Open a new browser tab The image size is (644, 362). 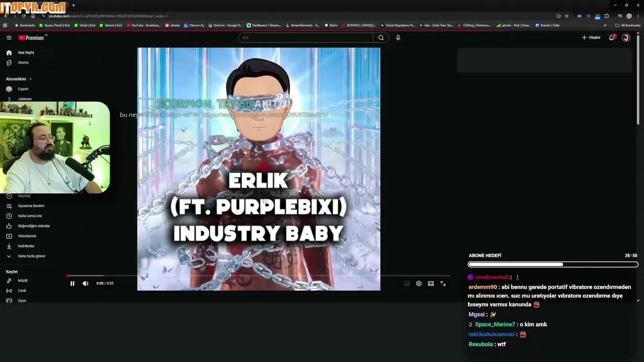(73, 6)
